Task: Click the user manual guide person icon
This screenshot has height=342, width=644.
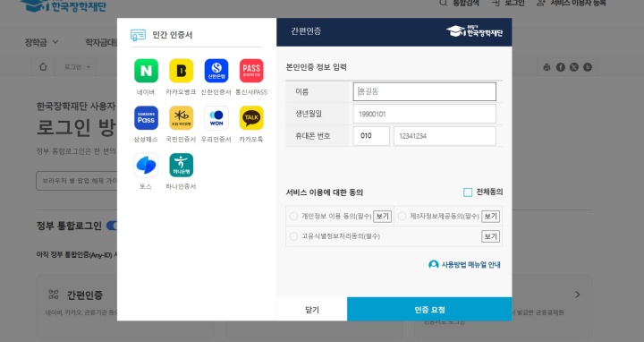Action: coord(433,265)
